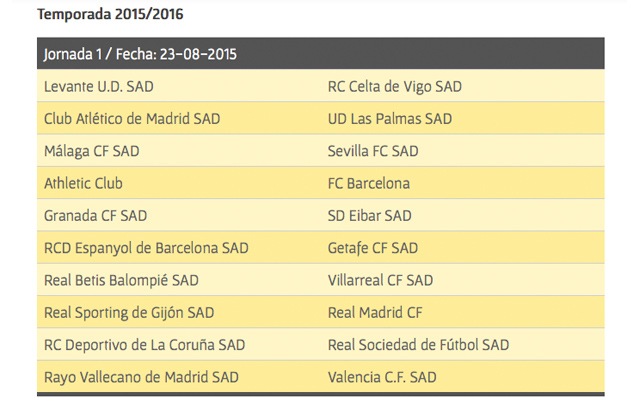Click Real Madrid CF team name
Screen dimensions: 640x406
(x=376, y=313)
